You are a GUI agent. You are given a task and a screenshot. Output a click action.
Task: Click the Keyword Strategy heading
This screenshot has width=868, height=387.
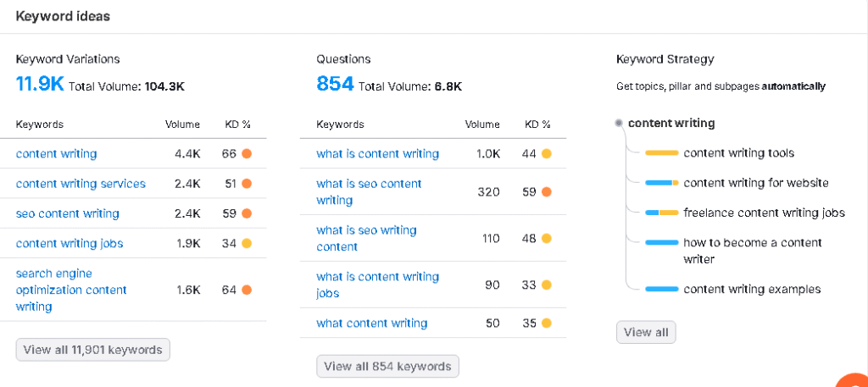(x=665, y=59)
